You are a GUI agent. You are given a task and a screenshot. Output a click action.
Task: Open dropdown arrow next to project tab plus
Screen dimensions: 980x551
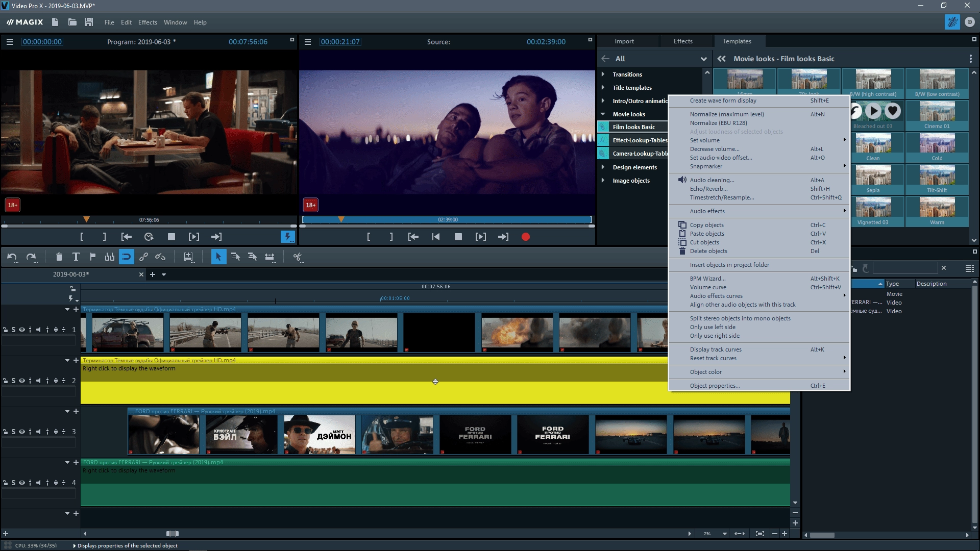pos(164,274)
